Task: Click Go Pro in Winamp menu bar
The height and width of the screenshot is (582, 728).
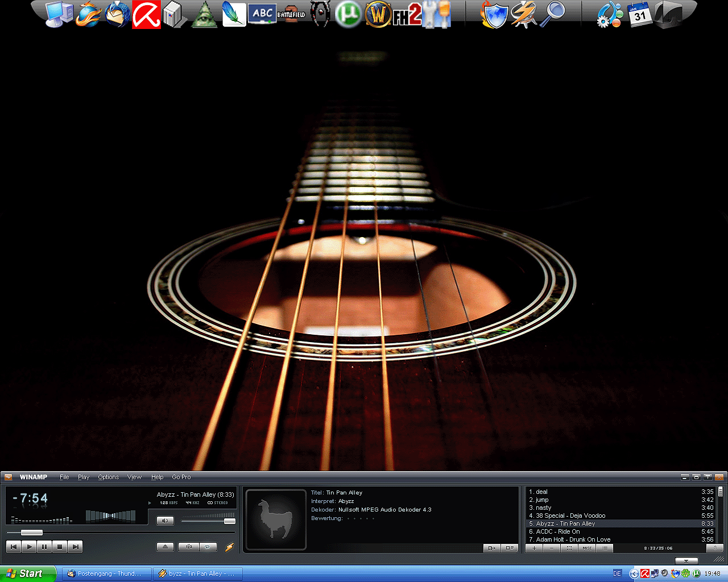Action: point(181,477)
